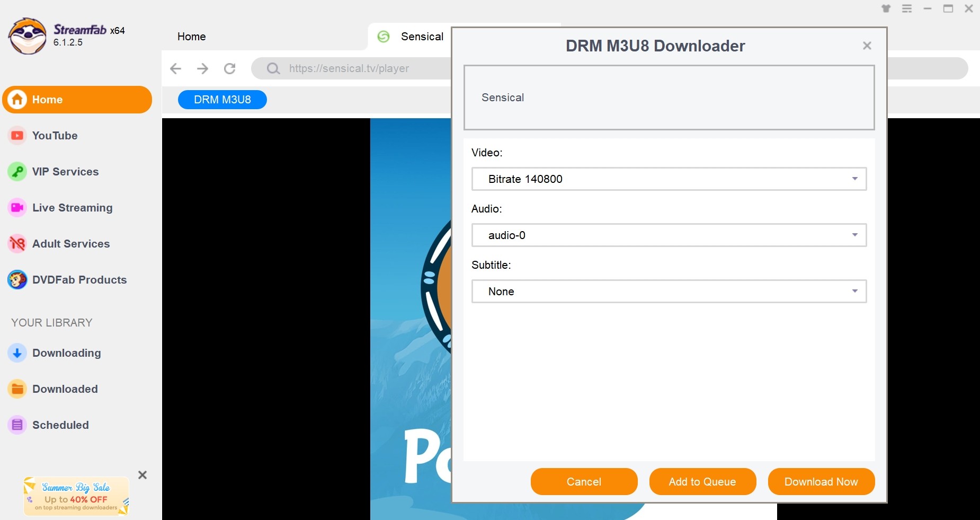Click the blue DRM M3U8 button
This screenshot has height=520, width=980.
[x=222, y=100]
